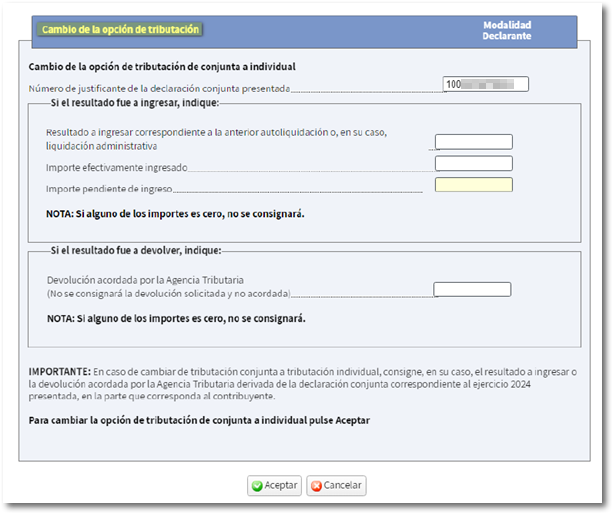Click the IMPORTANTE notice paragraph
Viewport: 613px width, 514px height.
[298, 384]
